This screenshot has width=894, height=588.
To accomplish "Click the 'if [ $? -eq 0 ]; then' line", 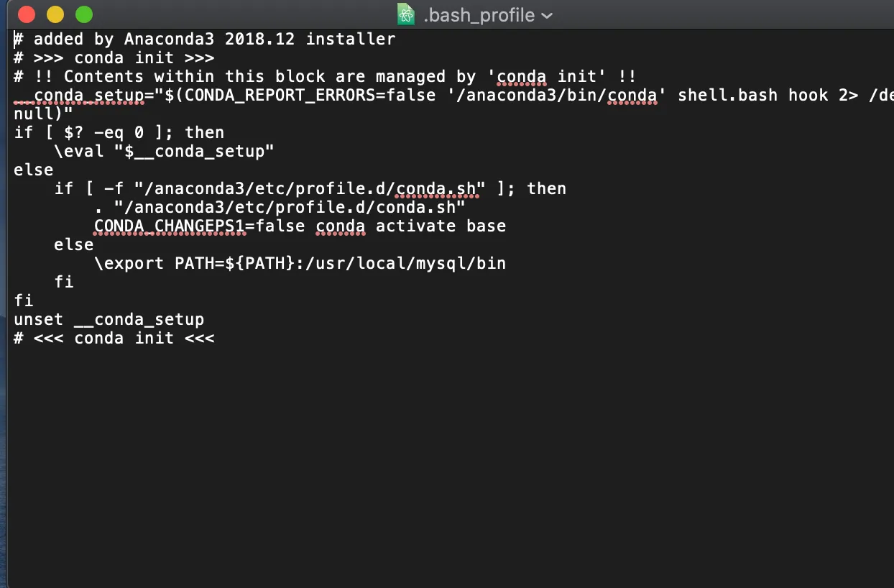I will (119, 132).
